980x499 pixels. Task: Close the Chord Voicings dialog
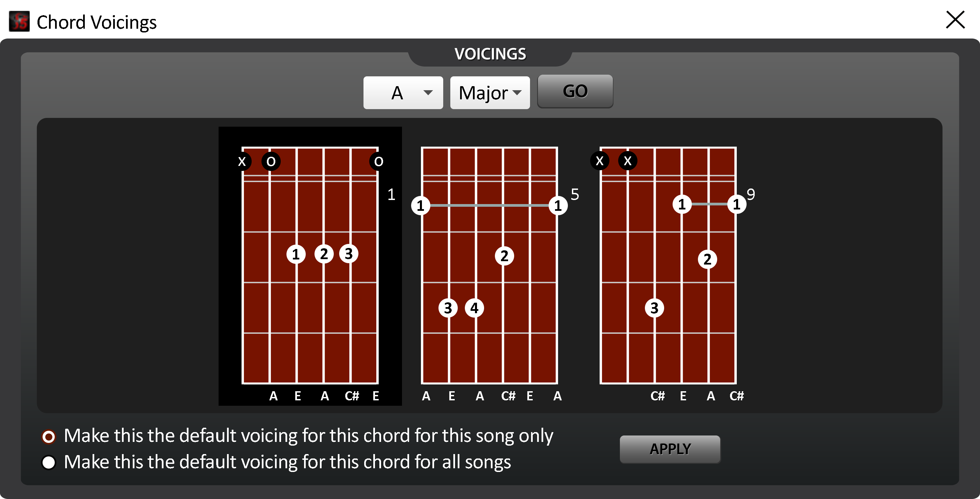coord(955,20)
